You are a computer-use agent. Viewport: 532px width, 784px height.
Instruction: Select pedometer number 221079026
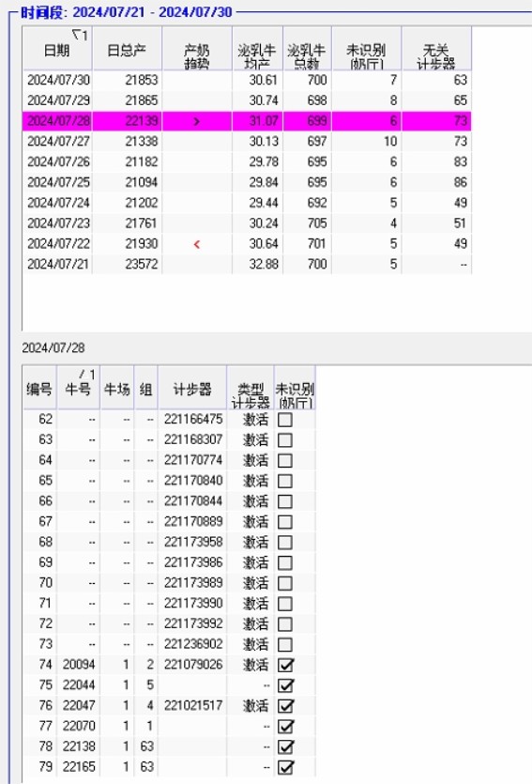[x=193, y=665]
